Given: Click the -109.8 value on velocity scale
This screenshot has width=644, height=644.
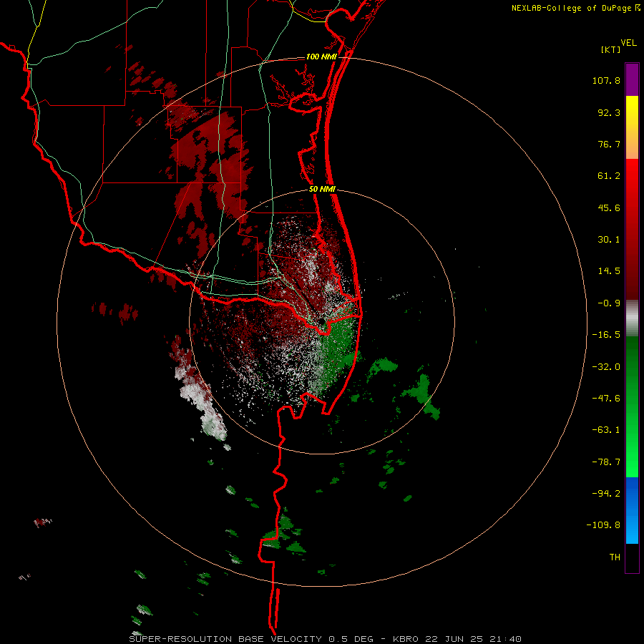Looking at the screenshot, I should 603,525.
